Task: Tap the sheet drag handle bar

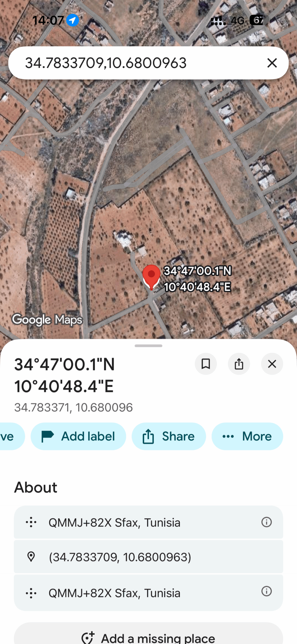Action: pos(148,346)
